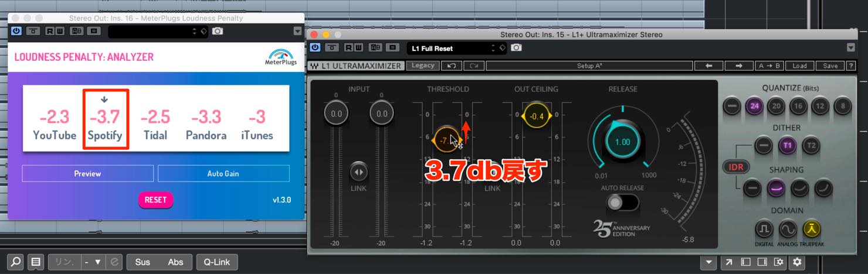The width and height of the screenshot is (868, 274).
Task: Take plugin snapshot with L1 camera icon
Action: pyautogui.click(x=516, y=48)
